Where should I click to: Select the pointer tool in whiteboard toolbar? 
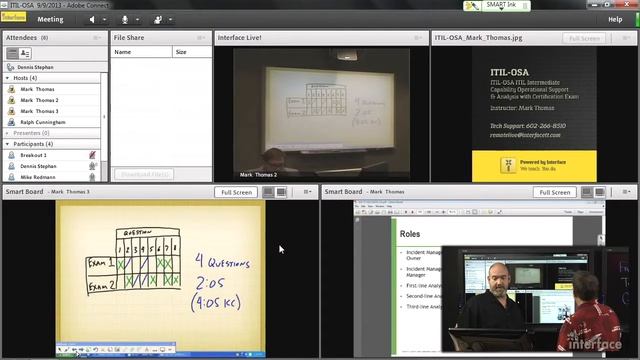[60, 350]
